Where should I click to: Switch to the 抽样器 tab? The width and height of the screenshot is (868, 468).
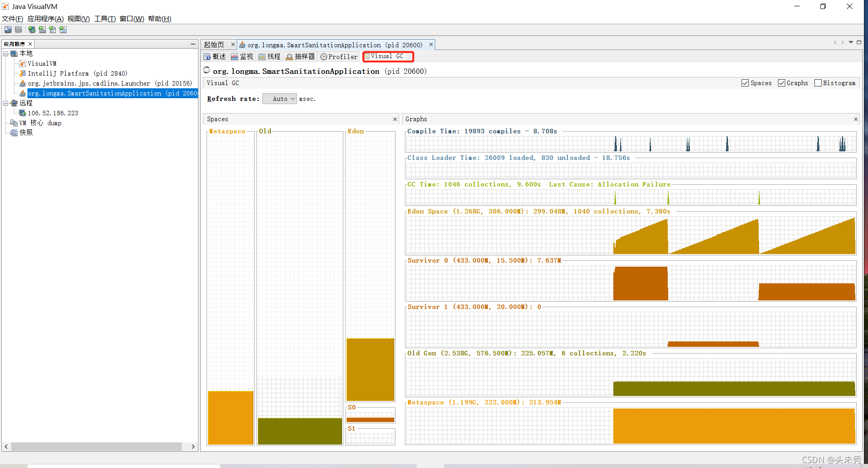[x=301, y=56]
